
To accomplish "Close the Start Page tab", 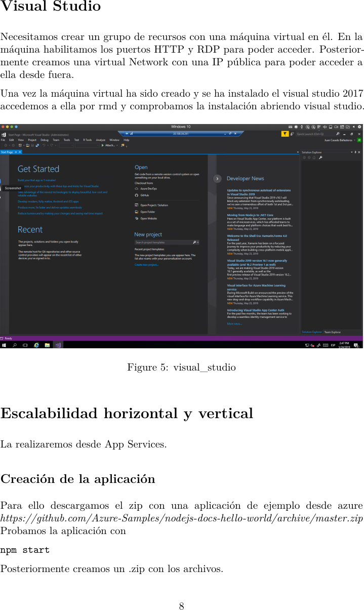I will [20, 152].
